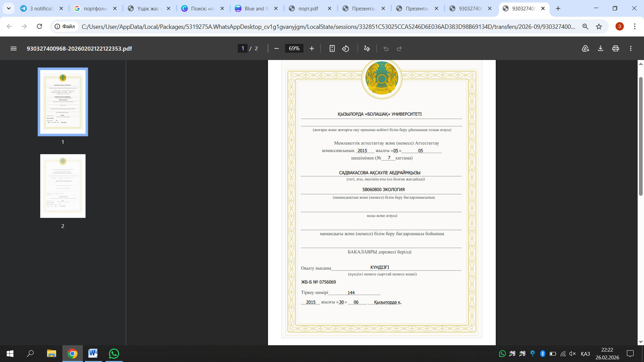This screenshot has width=644, height=362.
Task: Click the zoom percentage field 69%
Action: coord(294,49)
